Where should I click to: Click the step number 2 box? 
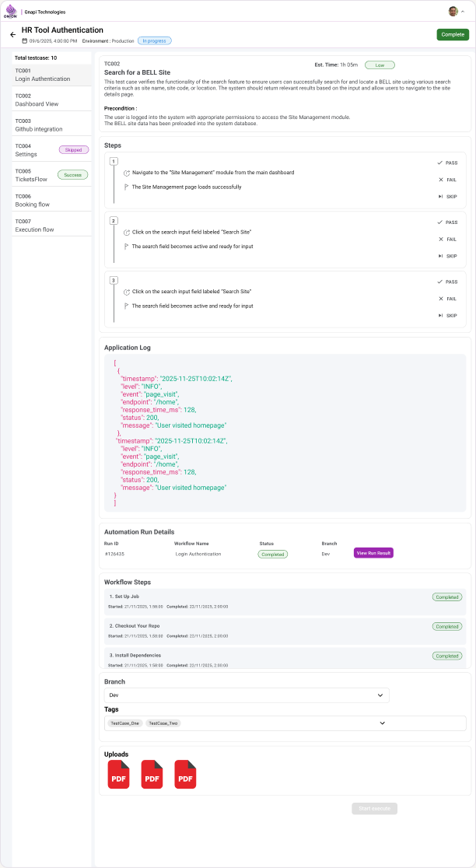tap(114, 221)
